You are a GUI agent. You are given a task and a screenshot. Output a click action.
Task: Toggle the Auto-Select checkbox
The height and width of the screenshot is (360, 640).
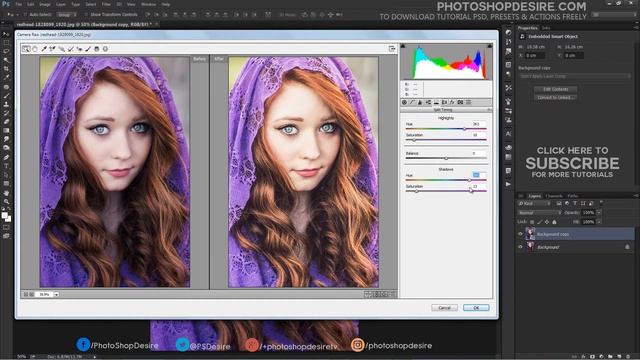pos(25,14)
